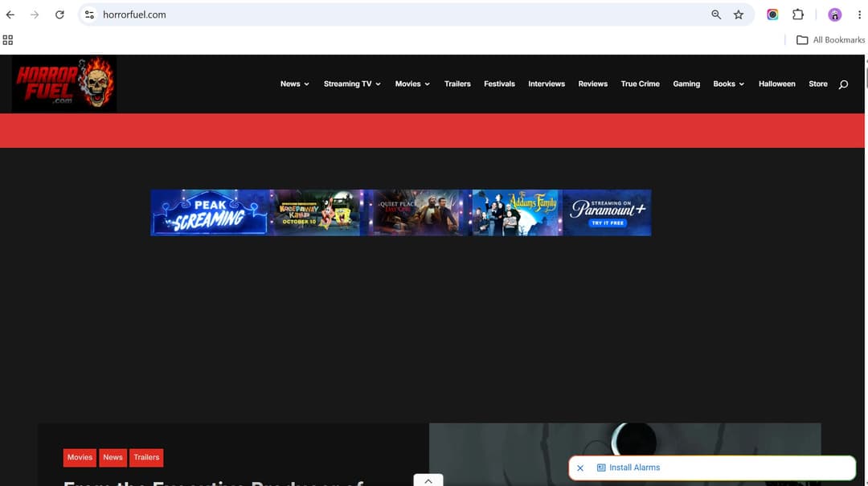The image size is (868, 486).
Task: Open the colorful circular extension icon
Action: (772, 15)
